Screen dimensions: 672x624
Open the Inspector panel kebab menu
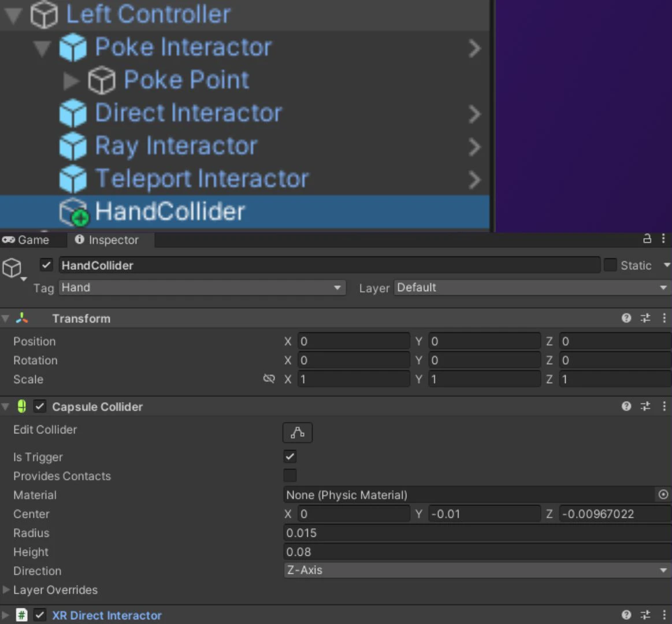pos(663,239)
